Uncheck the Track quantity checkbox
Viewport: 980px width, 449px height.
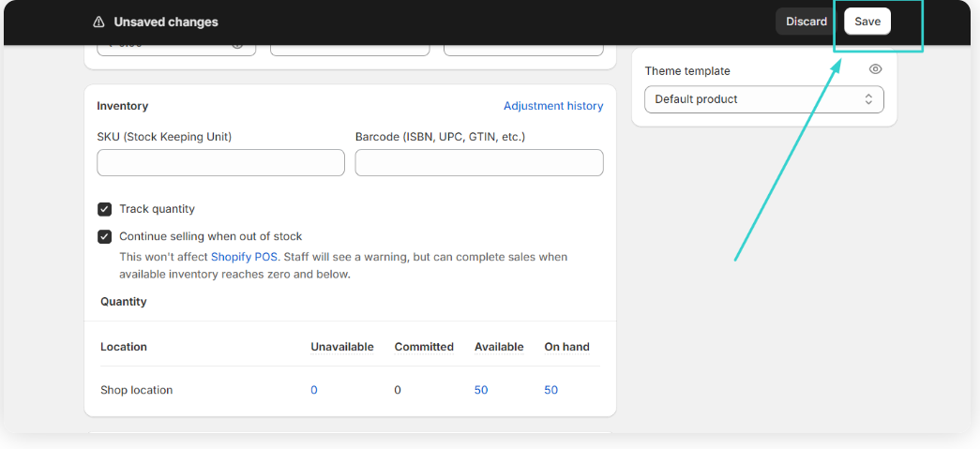(105, 209)
